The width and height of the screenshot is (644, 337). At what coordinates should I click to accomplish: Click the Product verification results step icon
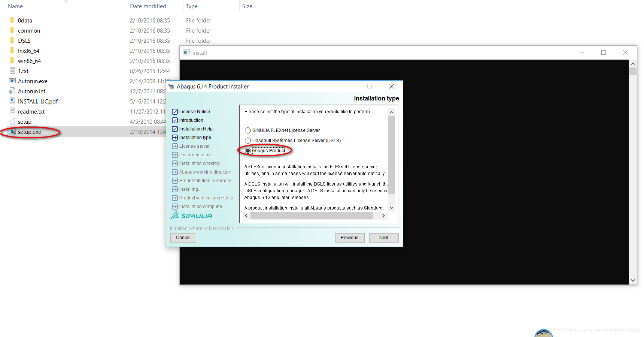(175, 198)
